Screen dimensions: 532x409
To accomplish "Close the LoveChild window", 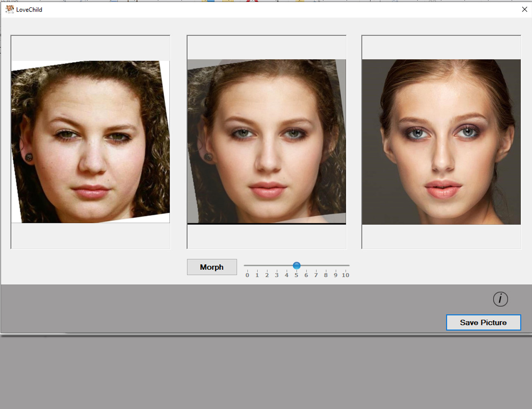I will click(524, 9).
